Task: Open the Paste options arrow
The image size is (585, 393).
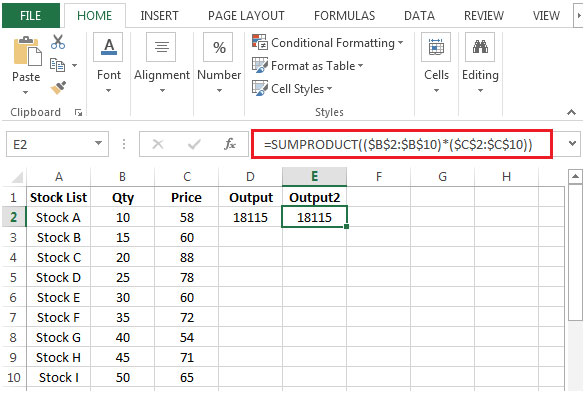Action: point(25,92)
